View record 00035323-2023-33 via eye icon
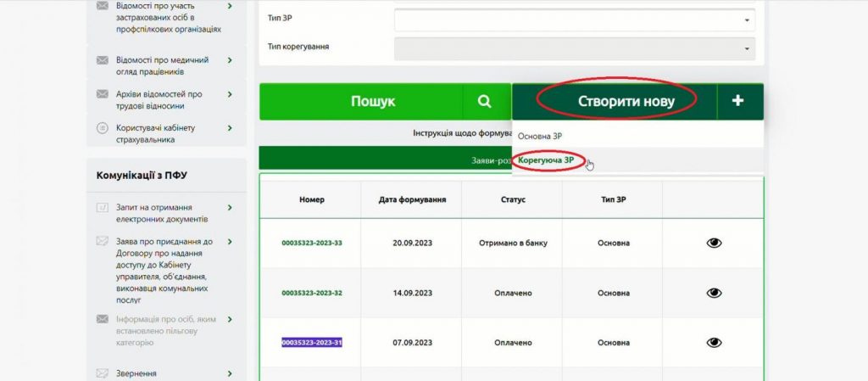 [x=714, y=243]
